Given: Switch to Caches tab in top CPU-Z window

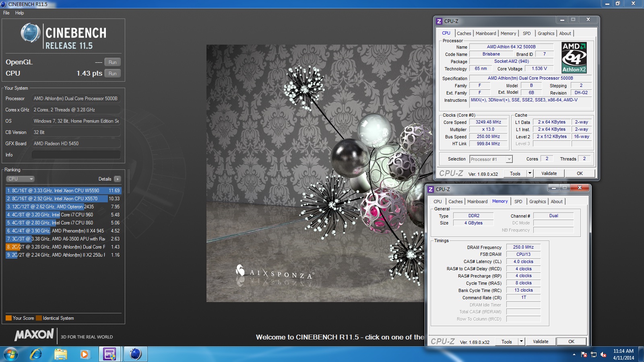Looking at the screenshot, I should click(x=464, y=33).
